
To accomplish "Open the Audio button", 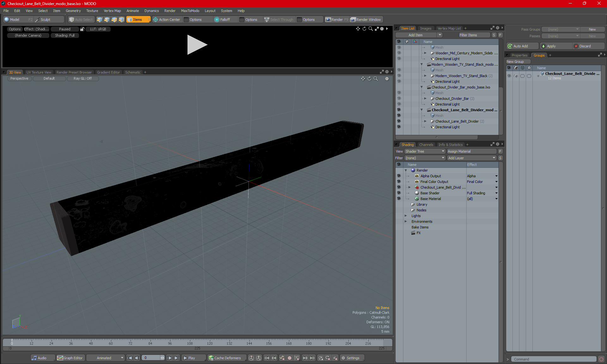I will (43, 358).
